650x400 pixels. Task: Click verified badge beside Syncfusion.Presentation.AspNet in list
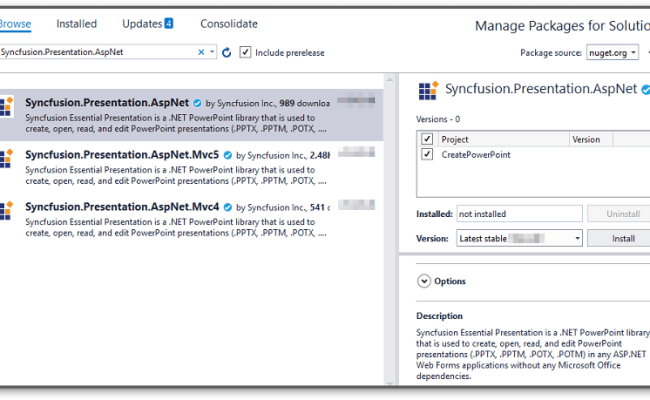coord(197,103)
